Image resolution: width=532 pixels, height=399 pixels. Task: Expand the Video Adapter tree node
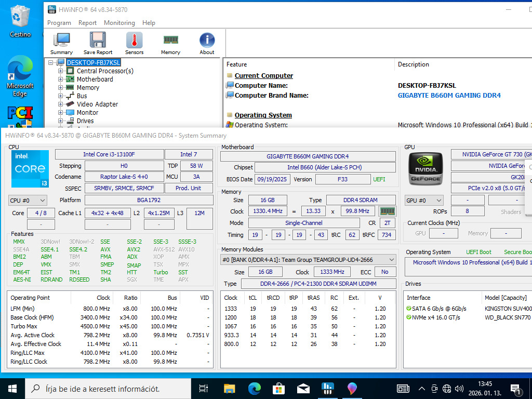60,104
